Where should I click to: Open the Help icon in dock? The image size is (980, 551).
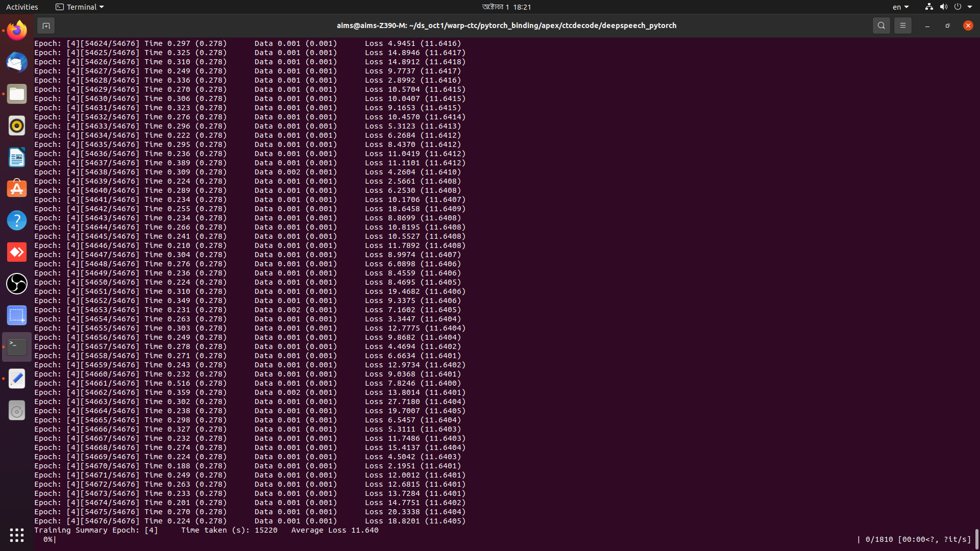pos(17,220)
